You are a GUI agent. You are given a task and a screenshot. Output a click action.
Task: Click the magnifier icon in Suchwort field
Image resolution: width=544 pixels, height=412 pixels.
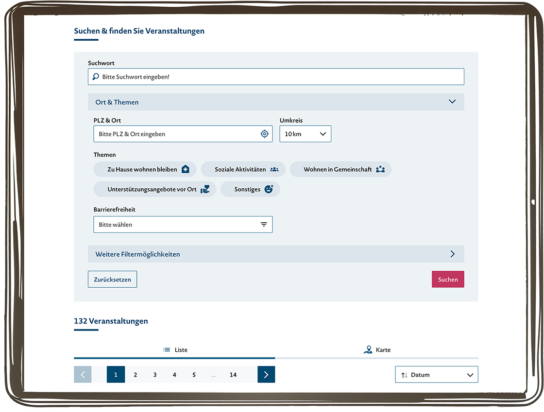pos(95,77)
